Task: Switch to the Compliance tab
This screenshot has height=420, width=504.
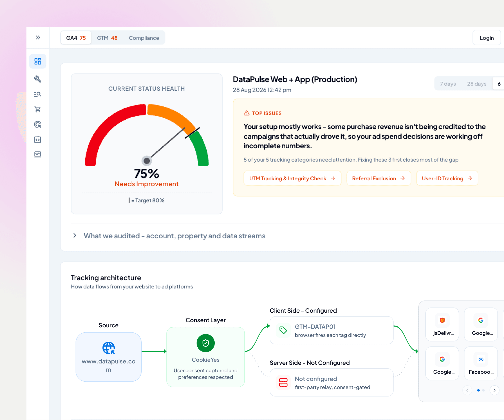Action: (x=144, y=38)
